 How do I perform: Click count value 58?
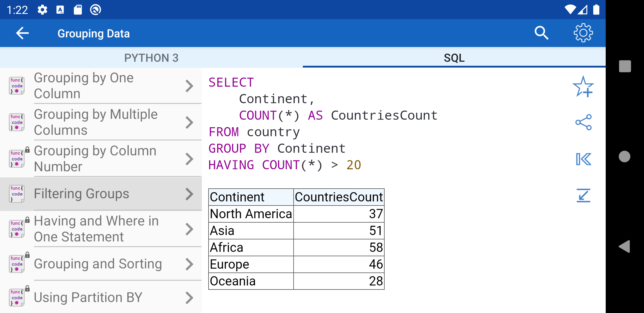pos(339,248)
